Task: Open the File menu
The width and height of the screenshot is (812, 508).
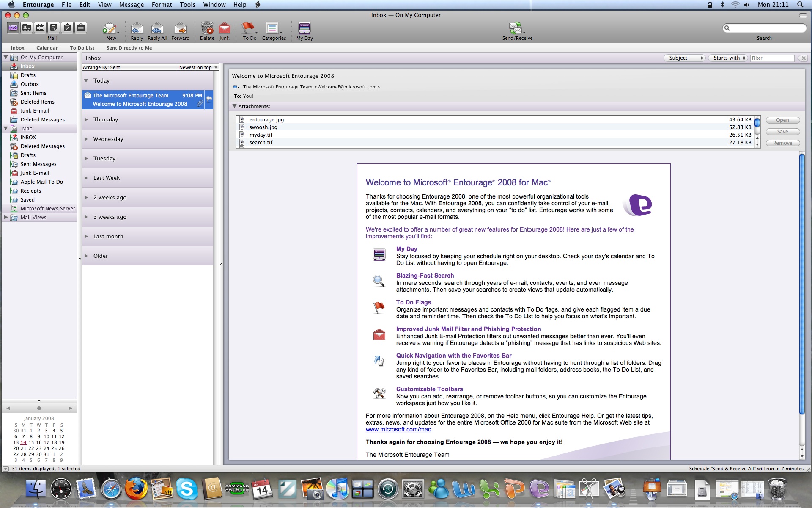Action: coord(66,5)
